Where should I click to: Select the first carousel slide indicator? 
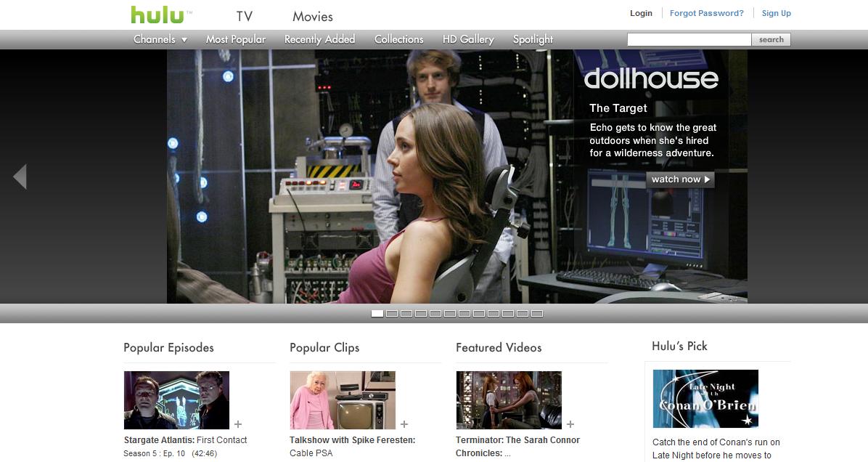(x=377, y=314)
